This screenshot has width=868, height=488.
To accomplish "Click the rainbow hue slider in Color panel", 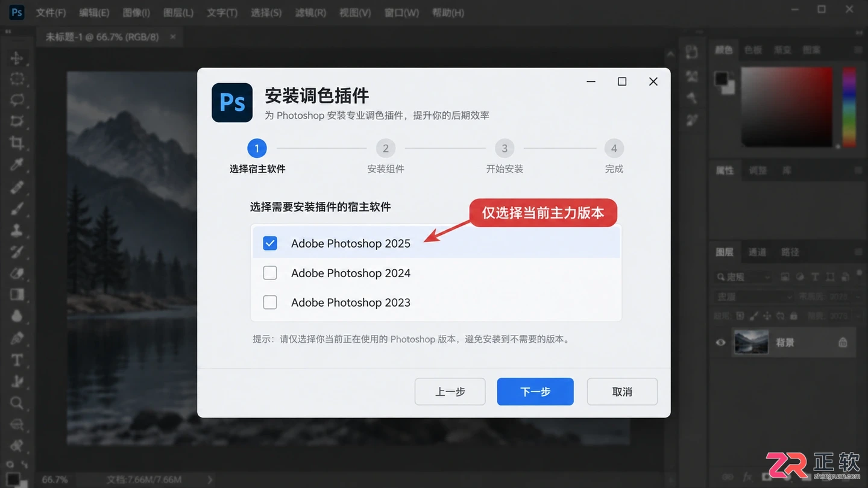I will point(849,107).
